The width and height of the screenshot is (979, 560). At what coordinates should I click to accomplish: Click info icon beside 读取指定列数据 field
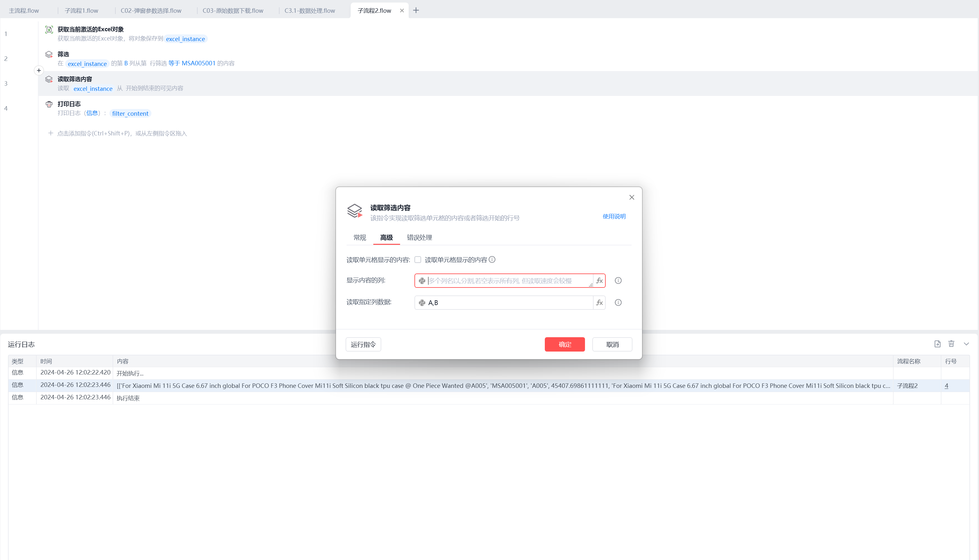(618, 303)
